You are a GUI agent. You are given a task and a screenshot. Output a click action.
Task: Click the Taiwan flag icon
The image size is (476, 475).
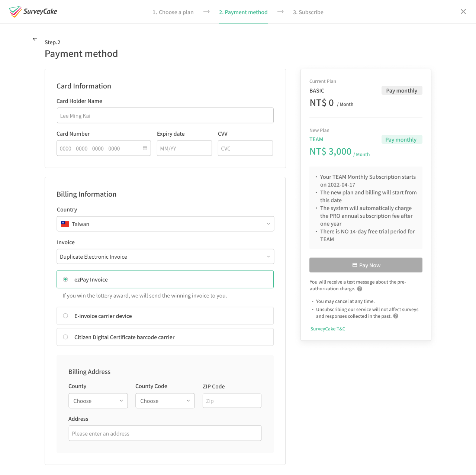click(x=65, y=224)
